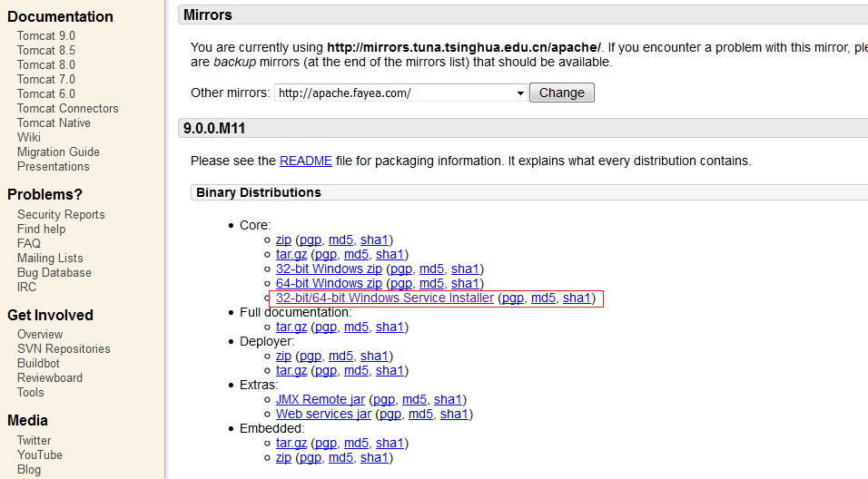Click the Change mirror button
The image size is (868, 479).
coord(562,93)
